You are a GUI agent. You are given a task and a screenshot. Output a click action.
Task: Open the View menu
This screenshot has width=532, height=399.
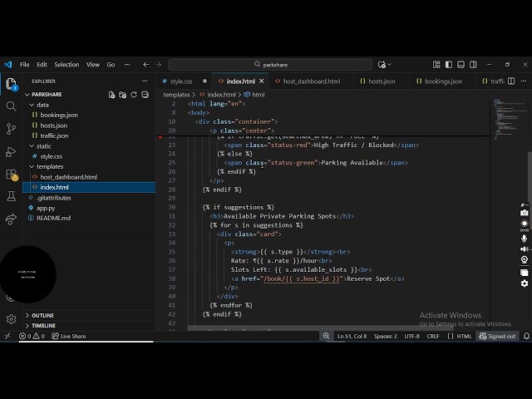pyautogui.click(x=92, y=65)
